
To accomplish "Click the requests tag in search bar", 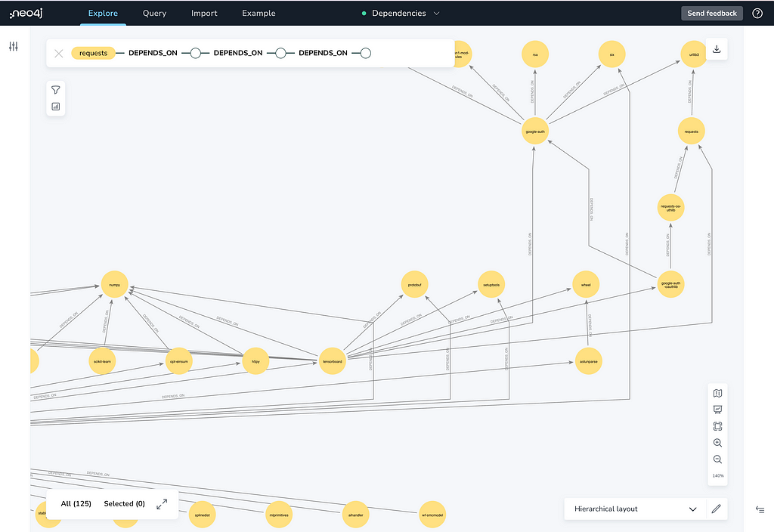I will point(93,54).
